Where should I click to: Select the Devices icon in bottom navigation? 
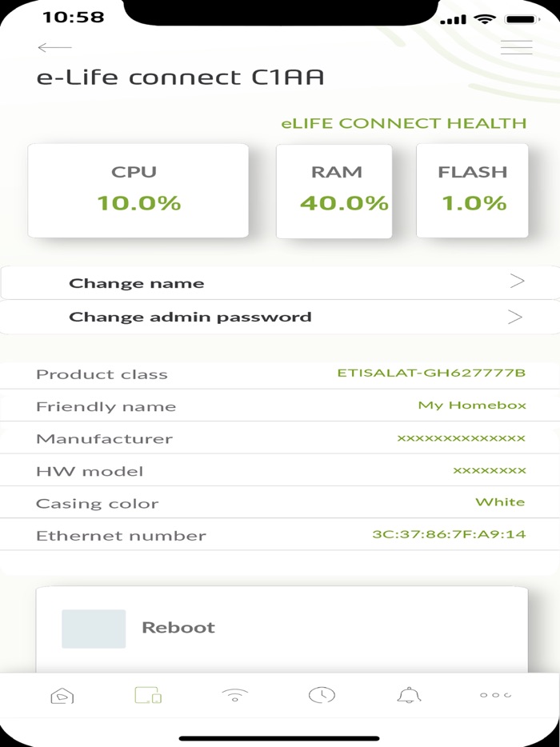coord(146,695)
